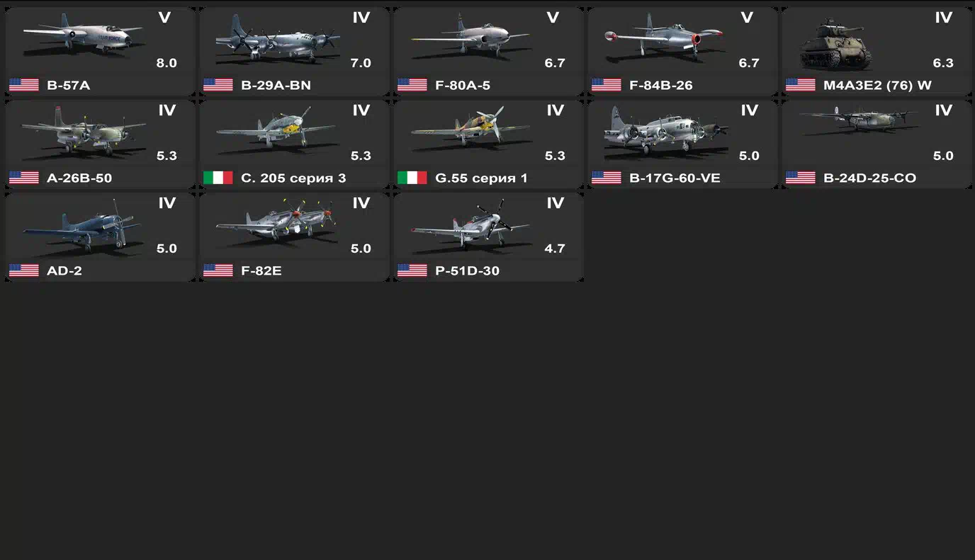Select the P-51D-30 Mustang image
The height and width of the screenshot is (560, 975).
pos(470,224)
